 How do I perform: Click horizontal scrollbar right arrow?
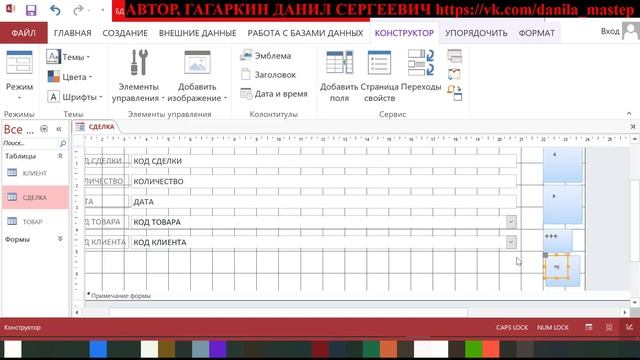(625, 312)
